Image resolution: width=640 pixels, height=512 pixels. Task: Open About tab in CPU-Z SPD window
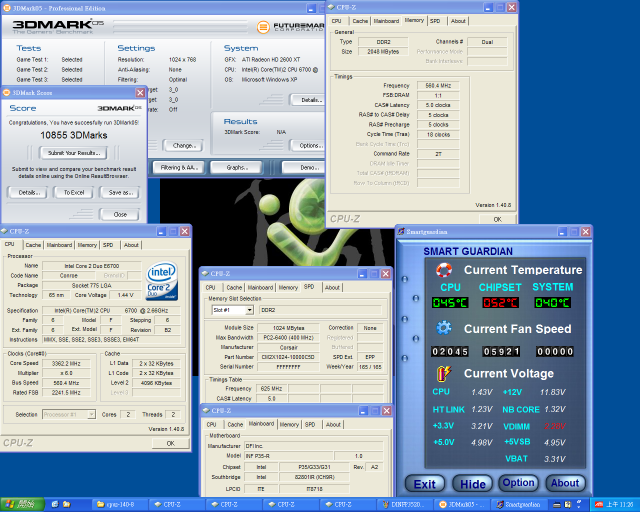tap(332, 287)
